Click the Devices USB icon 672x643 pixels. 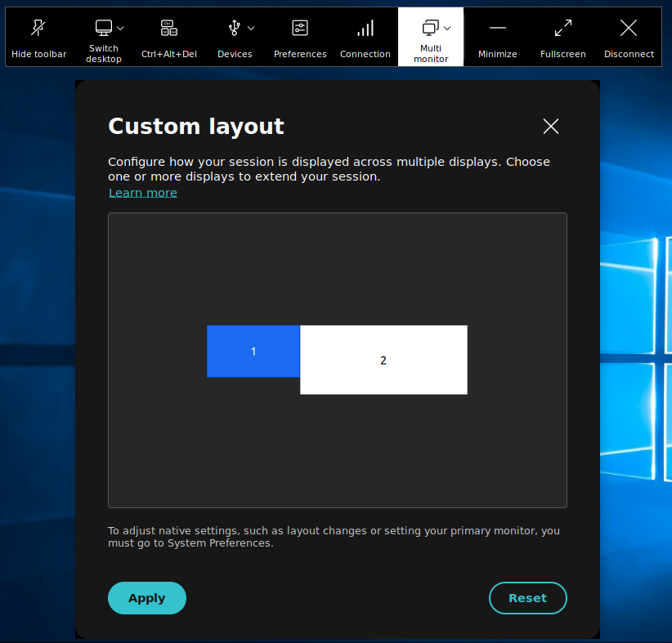tap(234, 29)
